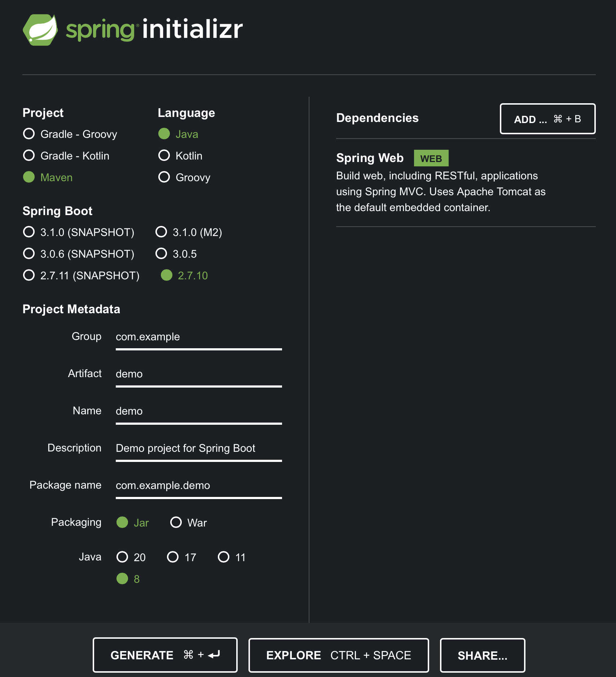Viewport: 616px width, 677px height.
Task: Click the Spring Web dependency title
Action: (370, 158)
